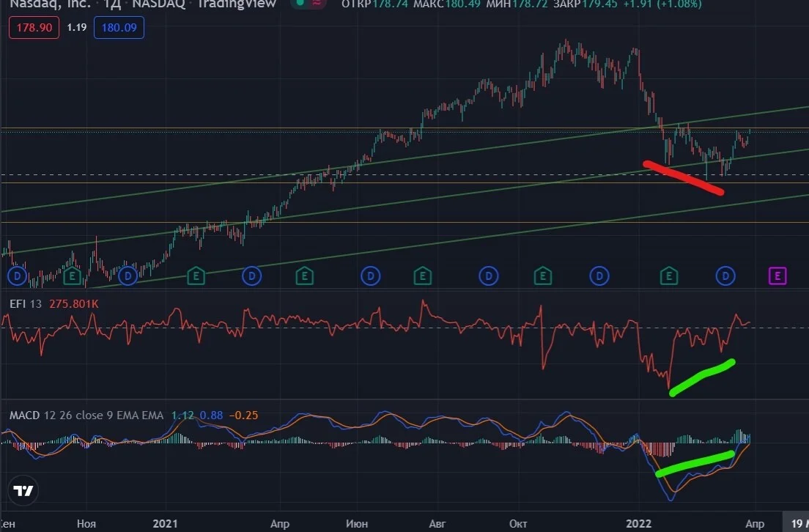Click the Ноя label on time axis
The width and height of the screenshot is (809, 532).
pyautogui.click(x=86, y=524)
